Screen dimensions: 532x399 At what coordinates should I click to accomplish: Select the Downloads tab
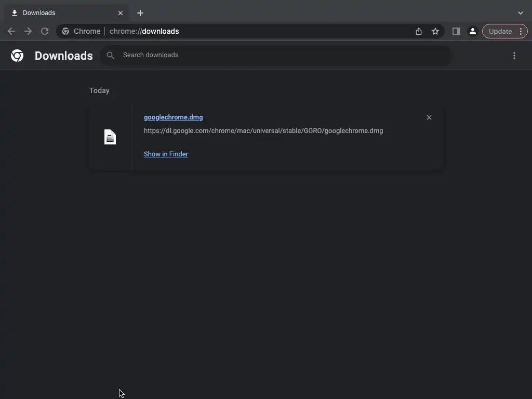[x=66, y=13]
